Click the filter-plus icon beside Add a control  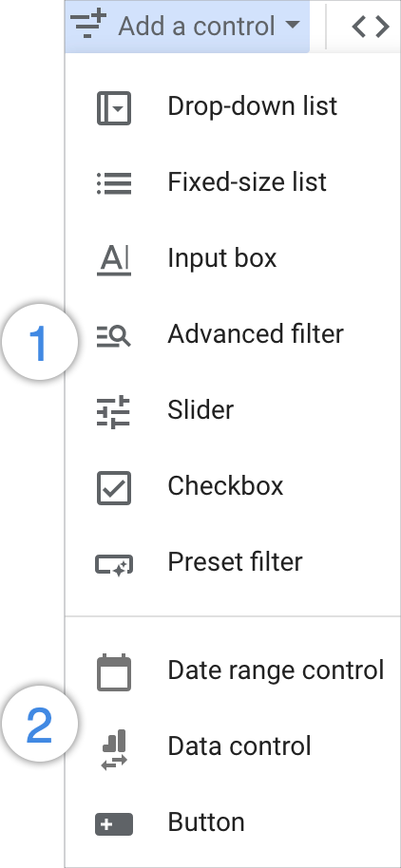pyautogui.click(x=88, y=26)
